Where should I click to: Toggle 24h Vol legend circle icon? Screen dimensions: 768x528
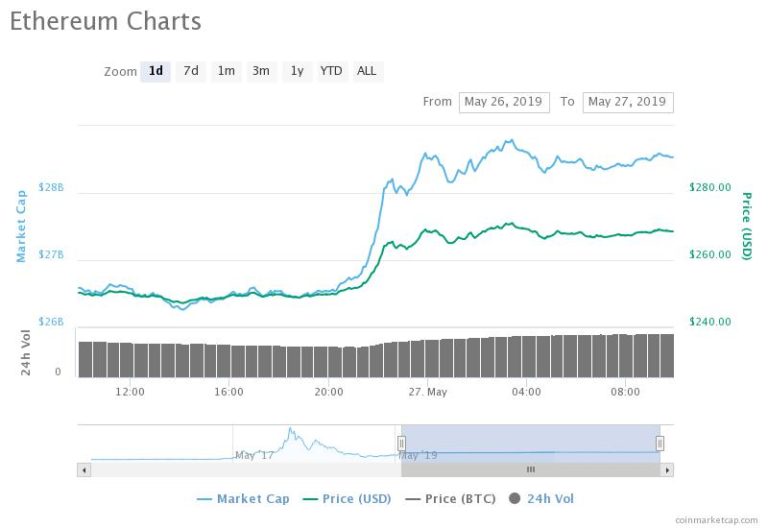click(514, 499)
